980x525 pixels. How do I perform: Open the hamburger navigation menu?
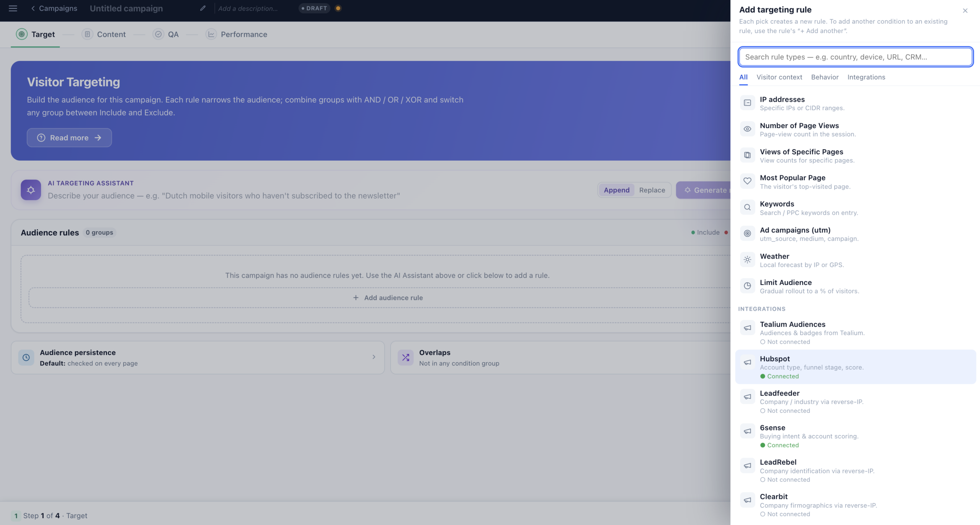click(x=13, y=8)
